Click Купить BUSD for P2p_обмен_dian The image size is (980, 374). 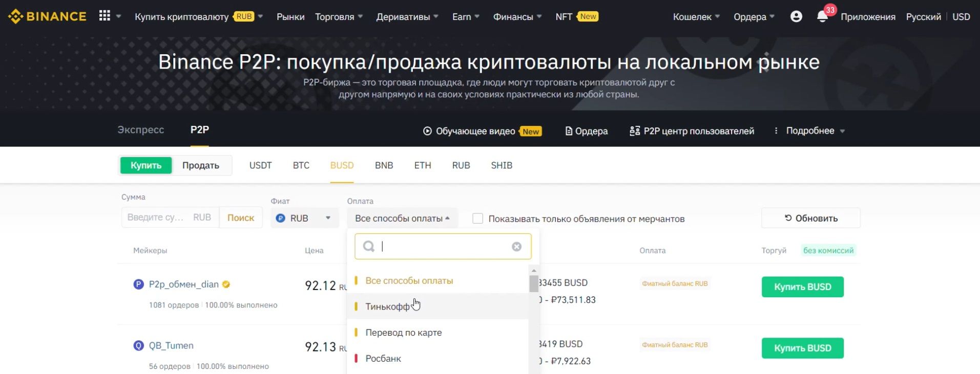pos(802,287)
